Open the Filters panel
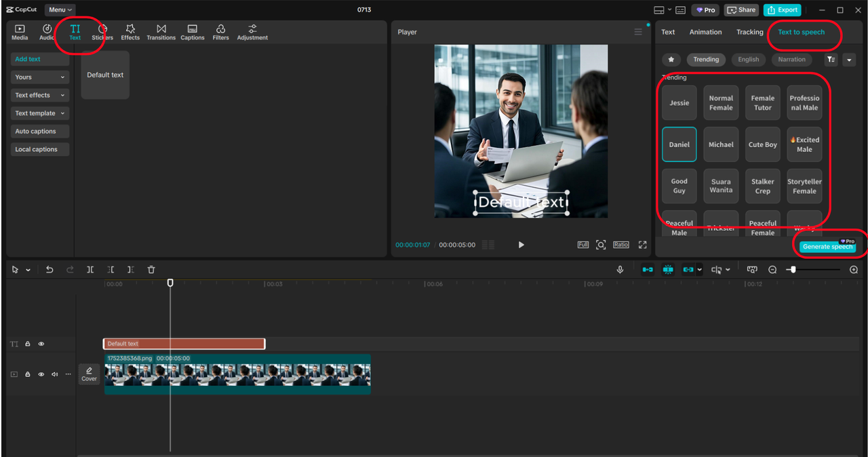The width and height of the screenshot is (868, 457). tap(220, 32)
